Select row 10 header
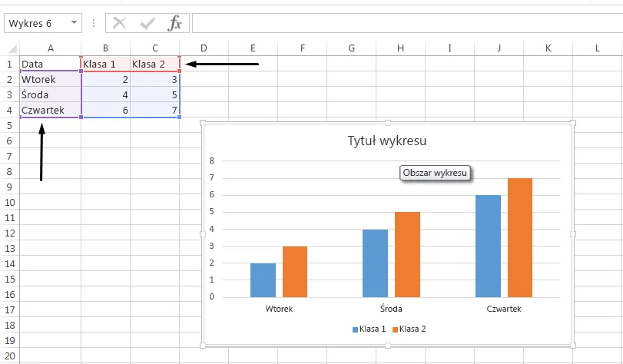 coord(9,203)
